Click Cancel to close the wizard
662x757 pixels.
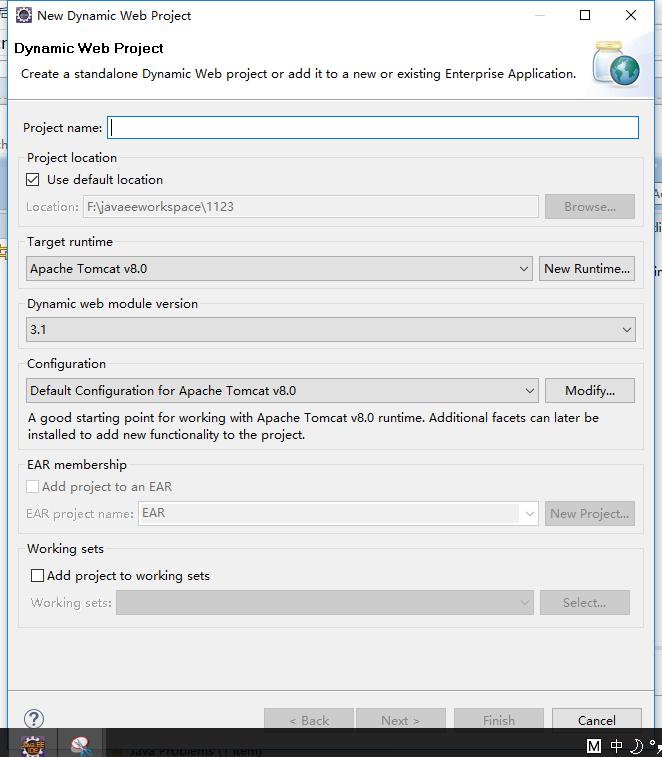point(596,720)
